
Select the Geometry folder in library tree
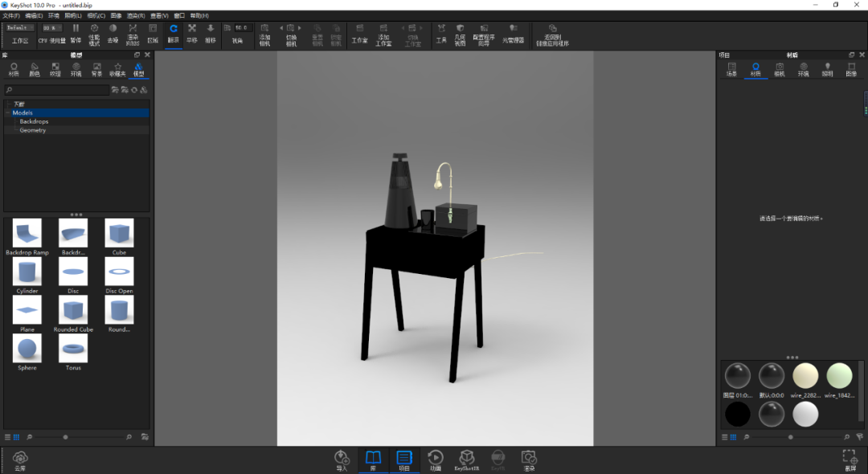click(x=33, y=130)
